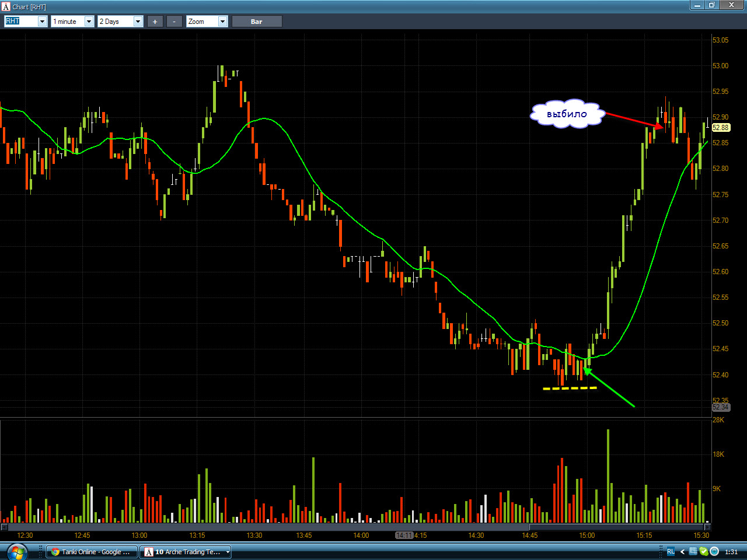Click the 14:45 time axis label
The image size is (747, 560).
click(x=530, y=535)
